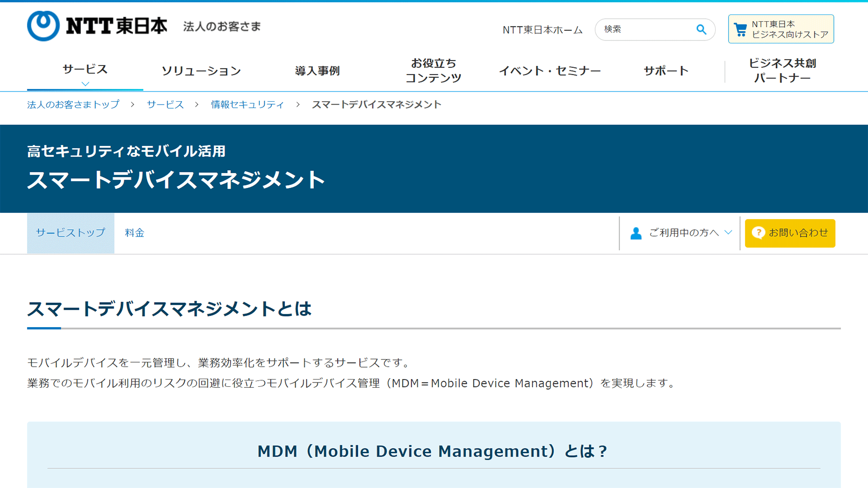Viewport: 868px width, 488px height.
Task: Click the 法人のお客さま header text
Action: (222, 26)
